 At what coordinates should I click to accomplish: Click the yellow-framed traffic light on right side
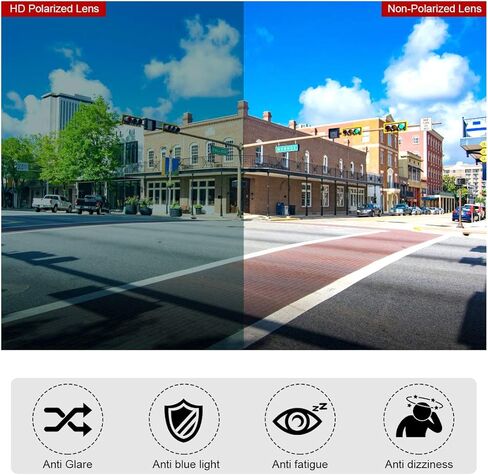pyautogui.click(x=395, y=127)
